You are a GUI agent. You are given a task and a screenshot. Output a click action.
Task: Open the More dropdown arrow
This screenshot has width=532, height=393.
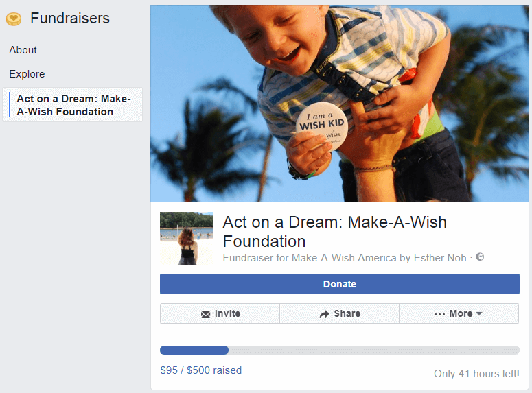point(479,313)
